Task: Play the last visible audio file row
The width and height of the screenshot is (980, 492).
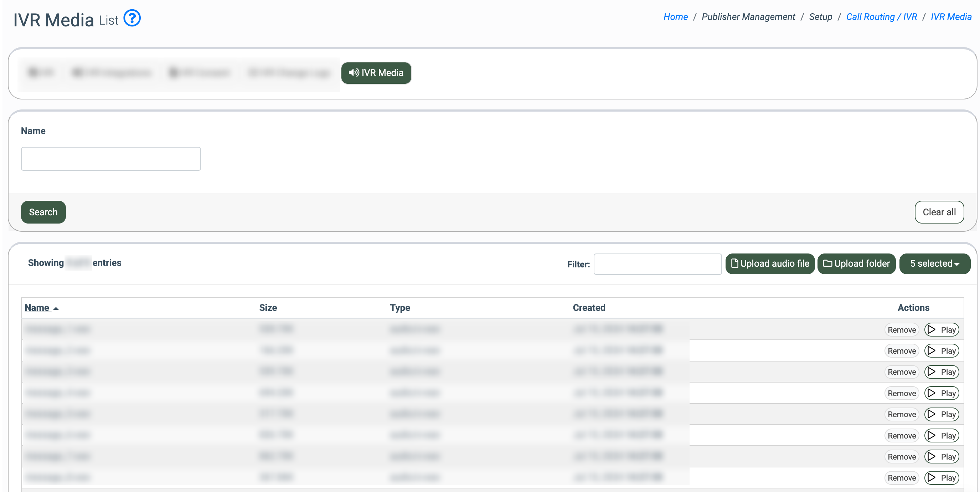Action: click(942, 477)
